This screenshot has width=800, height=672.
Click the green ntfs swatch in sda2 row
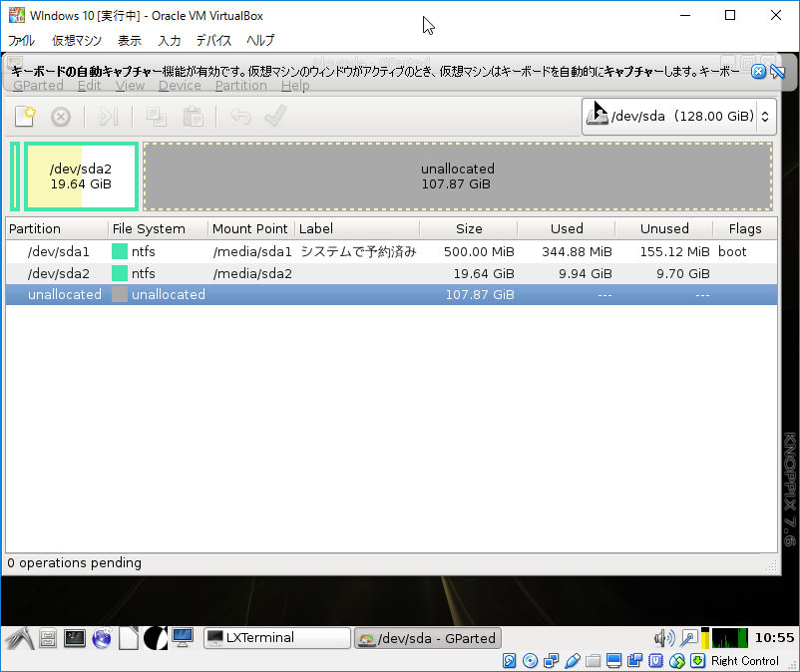point(120,274)
